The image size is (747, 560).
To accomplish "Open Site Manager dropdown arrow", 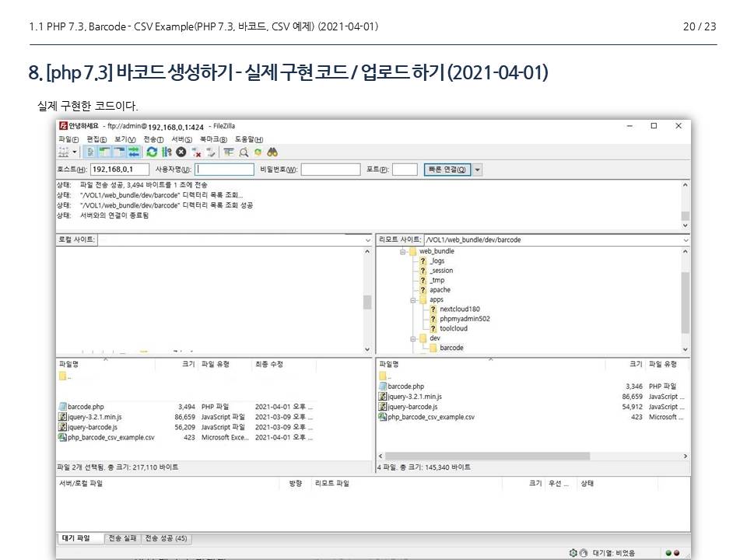I will pyautogui.click(x=75, y=152).
